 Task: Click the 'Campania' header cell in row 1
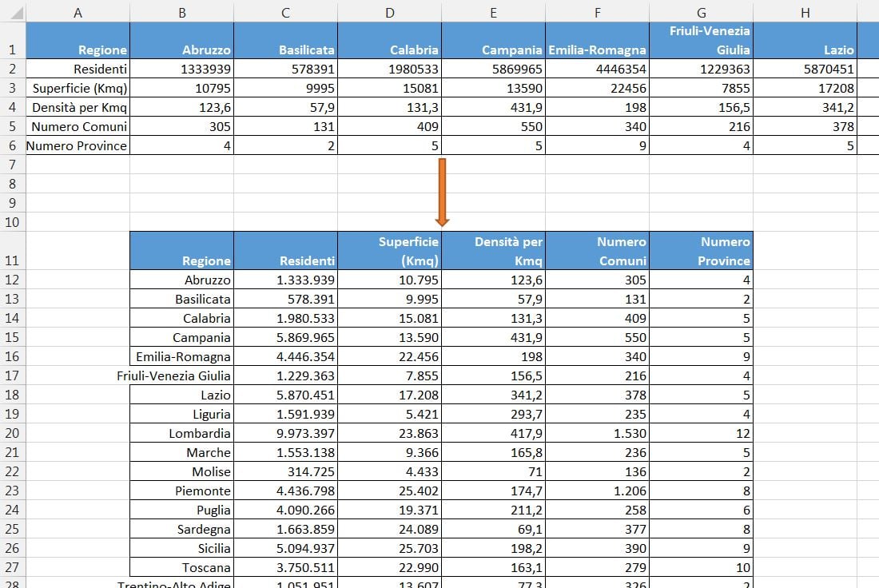click(493, 41)
